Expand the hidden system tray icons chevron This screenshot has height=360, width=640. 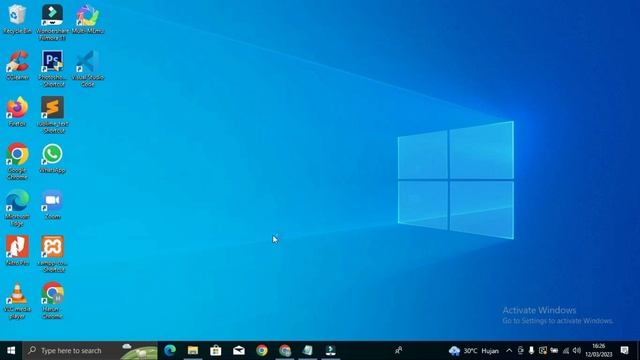509,351
